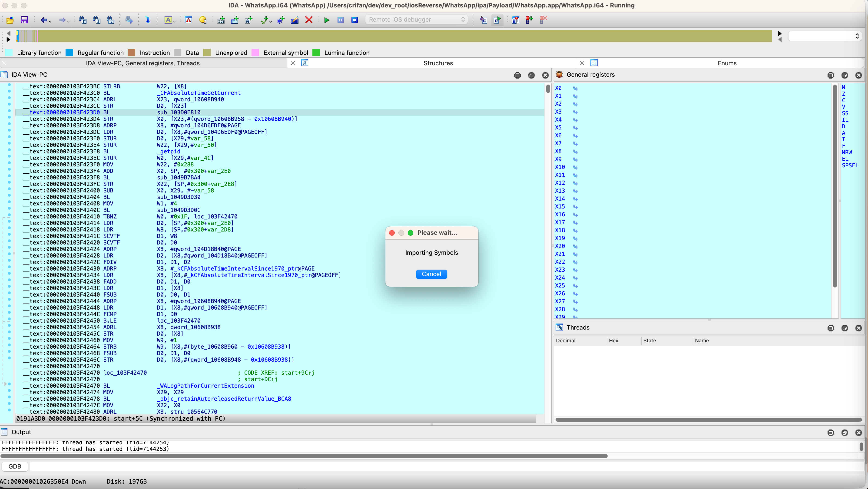The height and width of the screenshot is (489, 868).
Task: Click the delete breakpoint traffic-light icon
Action: 543,20
